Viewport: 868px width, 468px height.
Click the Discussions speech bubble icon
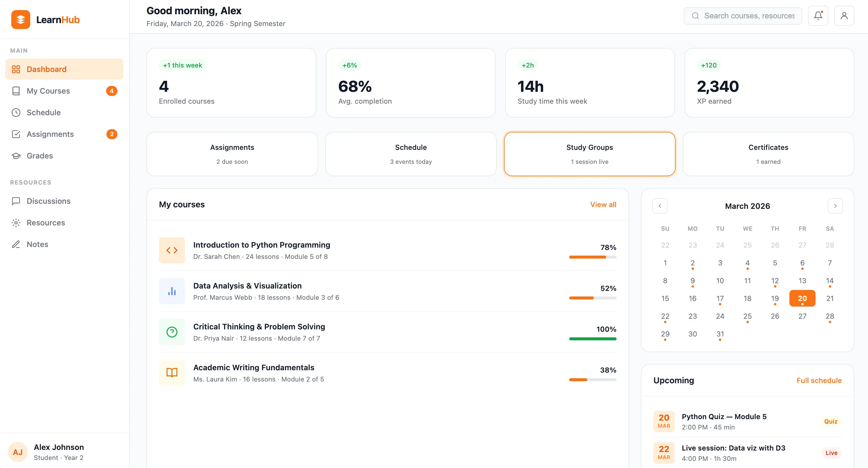pos(16,201)
